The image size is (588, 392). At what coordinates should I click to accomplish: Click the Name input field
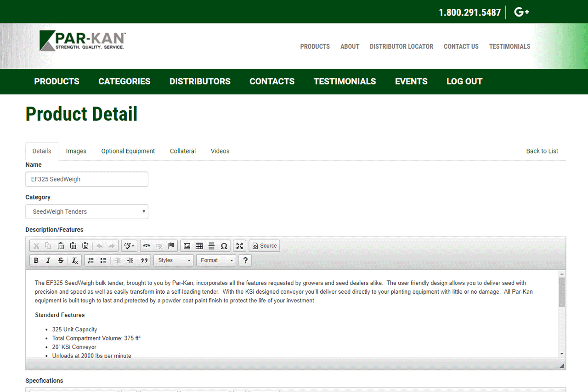coord(87,179)
